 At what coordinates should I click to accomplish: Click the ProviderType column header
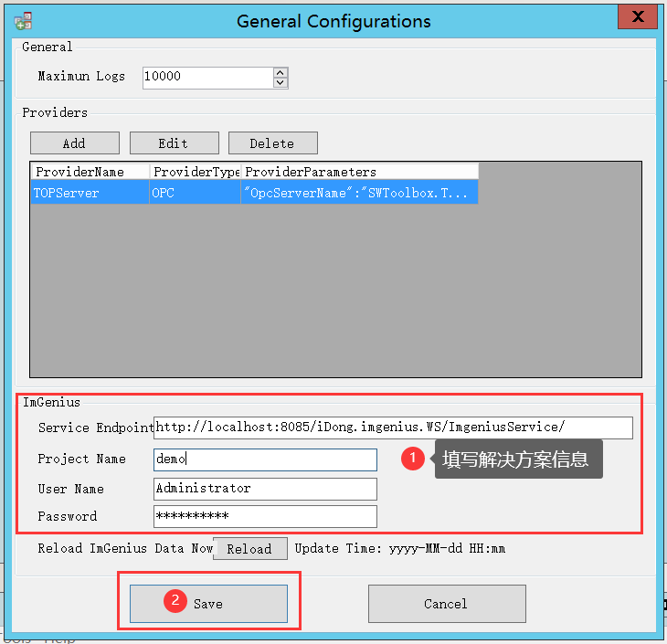(x=195, y=172)
